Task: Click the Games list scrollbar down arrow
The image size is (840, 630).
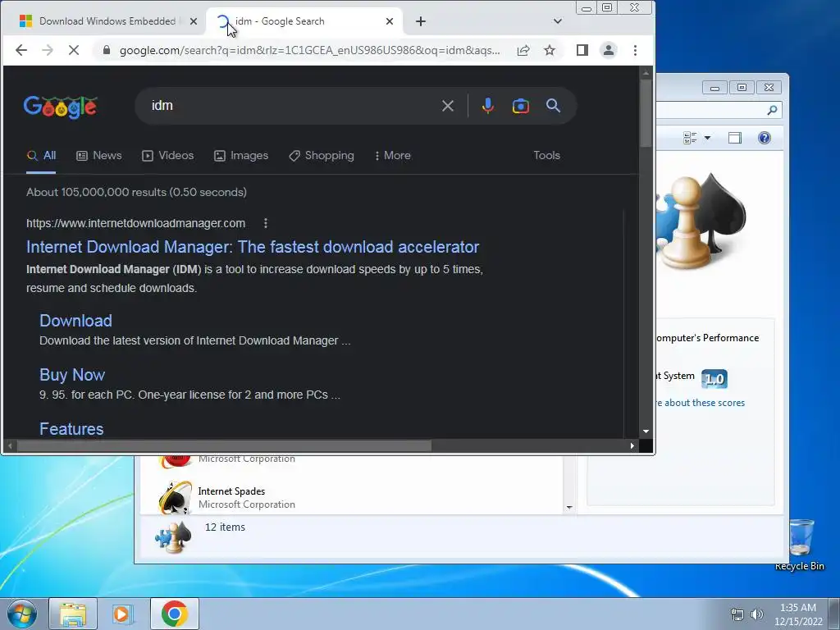Action: point(569,507)
